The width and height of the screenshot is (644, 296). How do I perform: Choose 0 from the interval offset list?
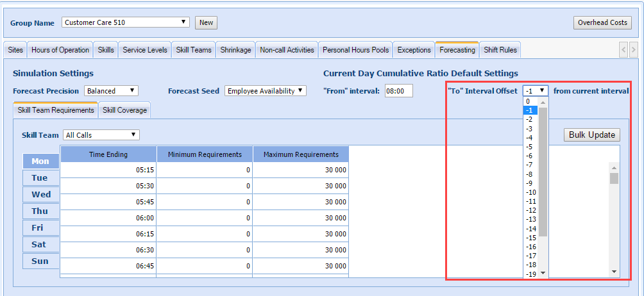528,101
